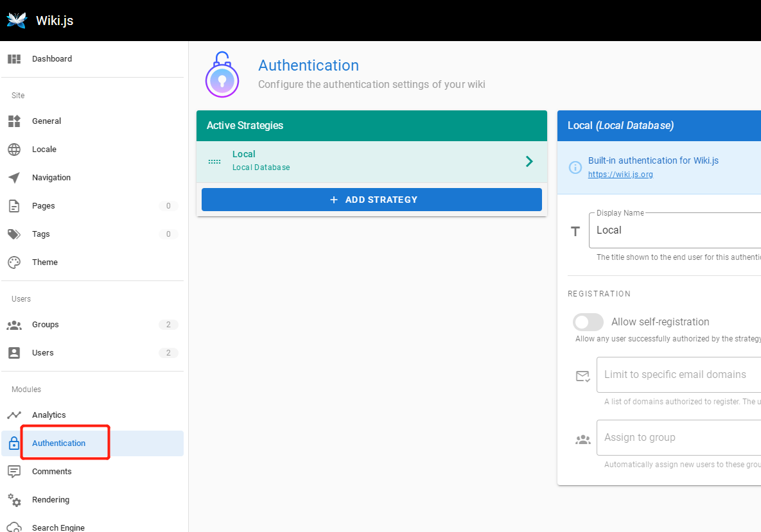Click into the Display Name field
Viewport: 761px width, 532px height.
(675, 230)
